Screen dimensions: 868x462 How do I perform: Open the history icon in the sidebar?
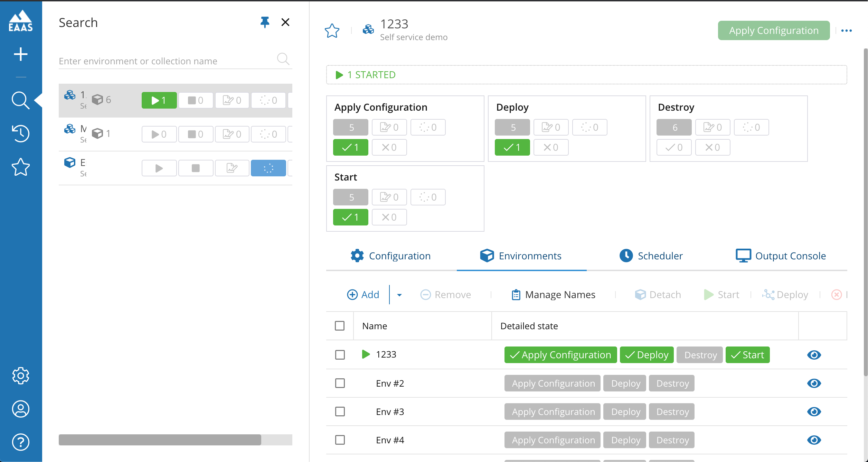click(21, 133)
